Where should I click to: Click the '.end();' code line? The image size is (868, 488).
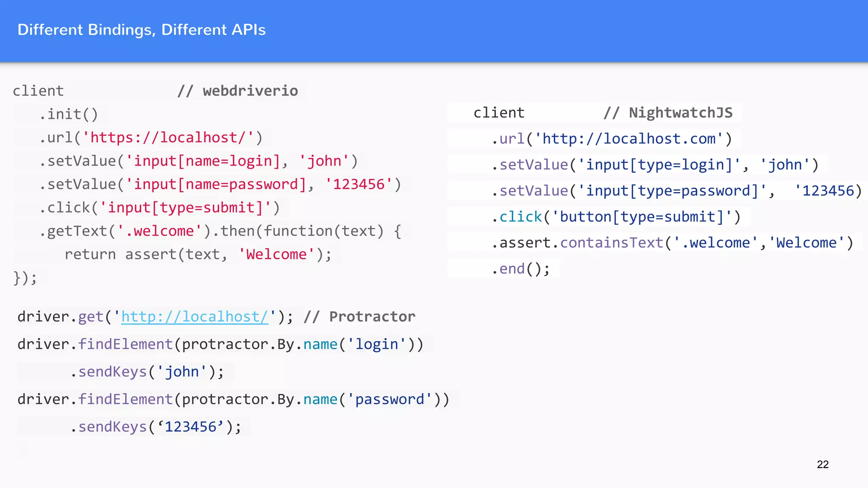point(520,269)
